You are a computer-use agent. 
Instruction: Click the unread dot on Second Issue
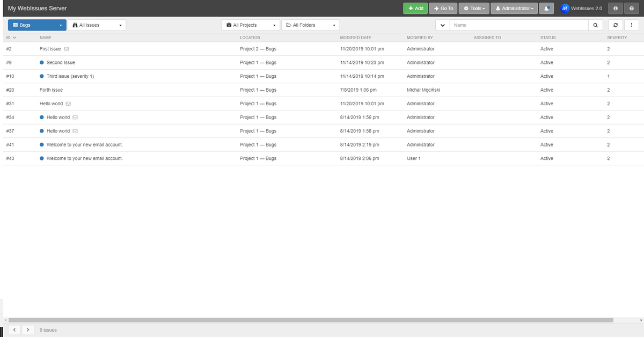[x=42, y=62]
